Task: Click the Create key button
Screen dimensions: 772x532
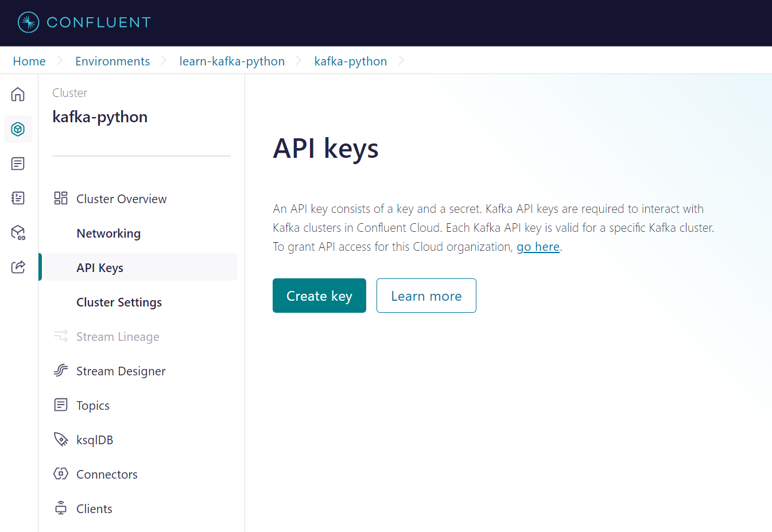Action: [x=319, y=296]
